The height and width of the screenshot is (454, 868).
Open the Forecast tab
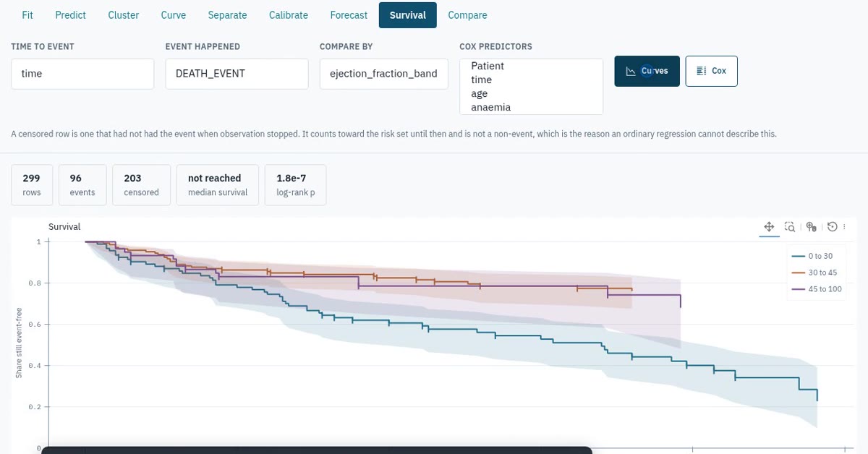349,14
